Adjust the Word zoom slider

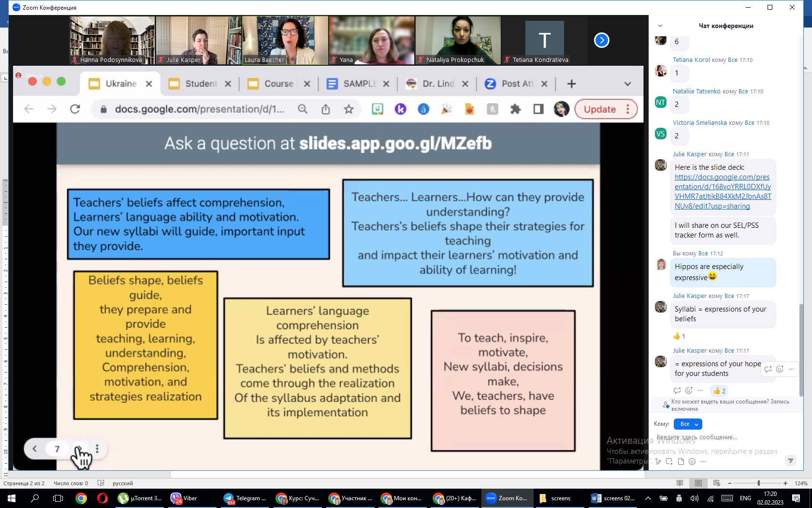coord(758,483)
